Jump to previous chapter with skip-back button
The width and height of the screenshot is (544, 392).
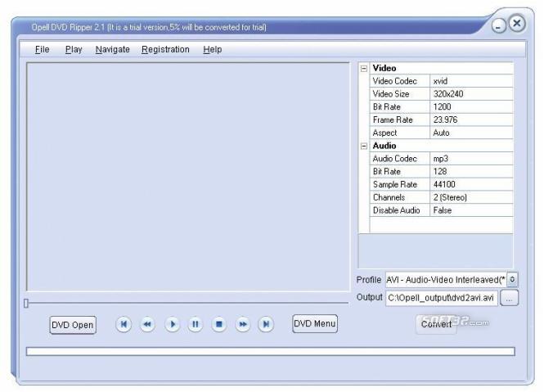(x=124, y=324)
